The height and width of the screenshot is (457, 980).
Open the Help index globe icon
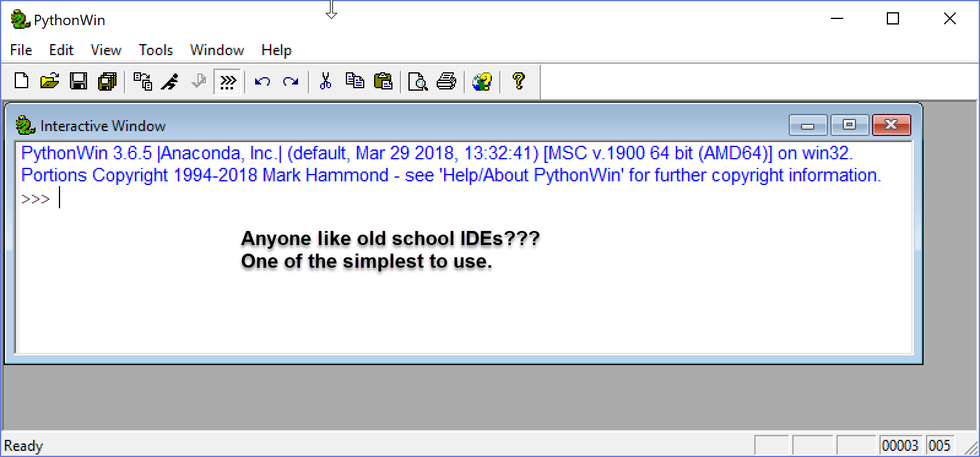(482, 81)
